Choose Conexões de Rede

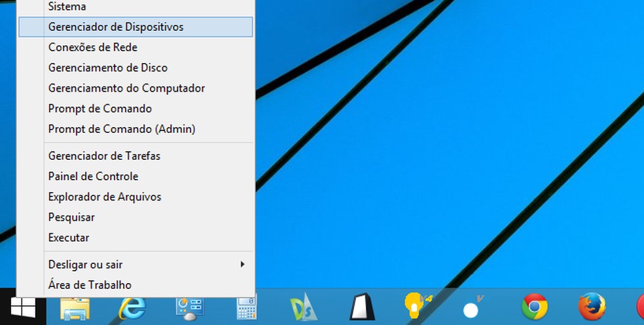point(135,47)
